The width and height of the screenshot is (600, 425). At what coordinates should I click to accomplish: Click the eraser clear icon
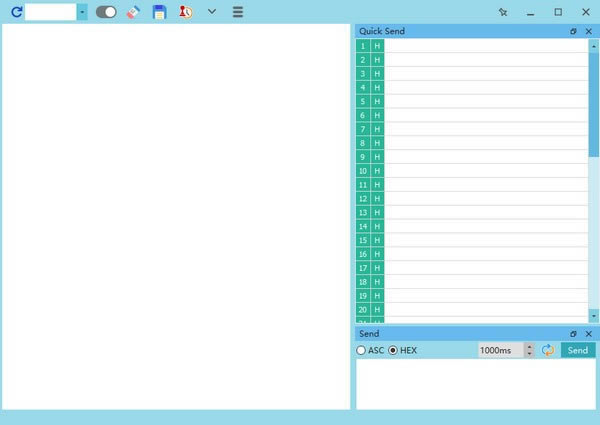point(133,12)
